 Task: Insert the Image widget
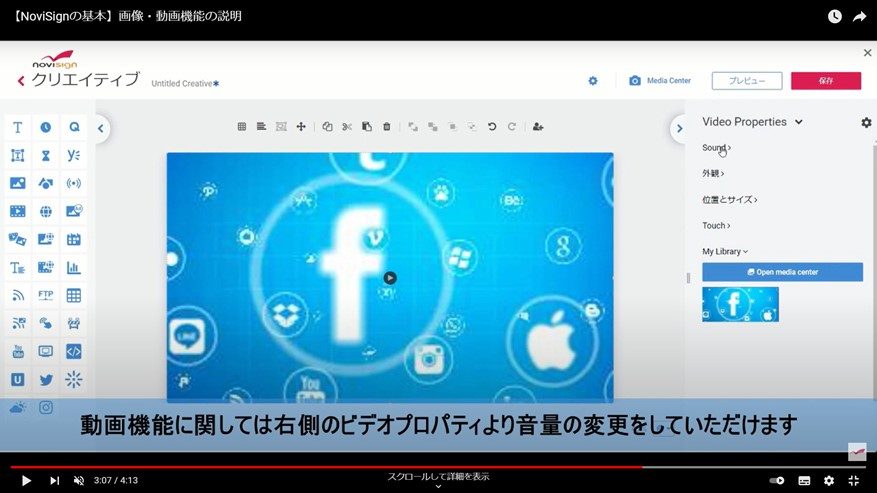point(17,183)
